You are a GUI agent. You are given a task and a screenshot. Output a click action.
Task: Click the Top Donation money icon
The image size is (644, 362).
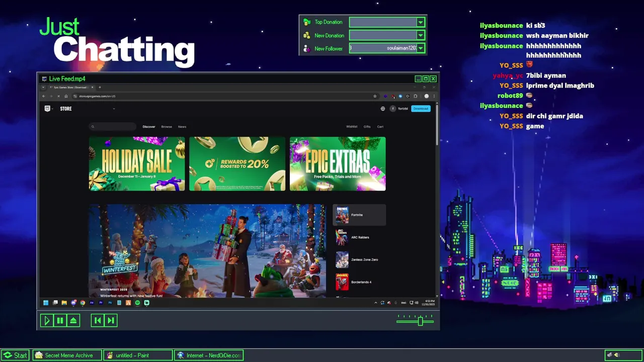[307, 22]
